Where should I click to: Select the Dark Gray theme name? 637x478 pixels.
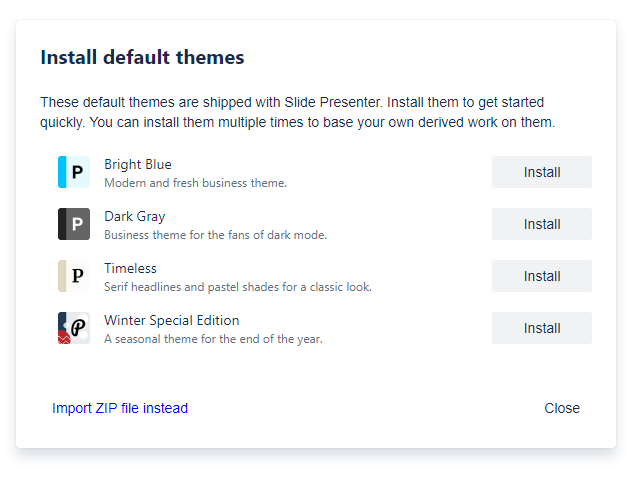pos(135,217)
